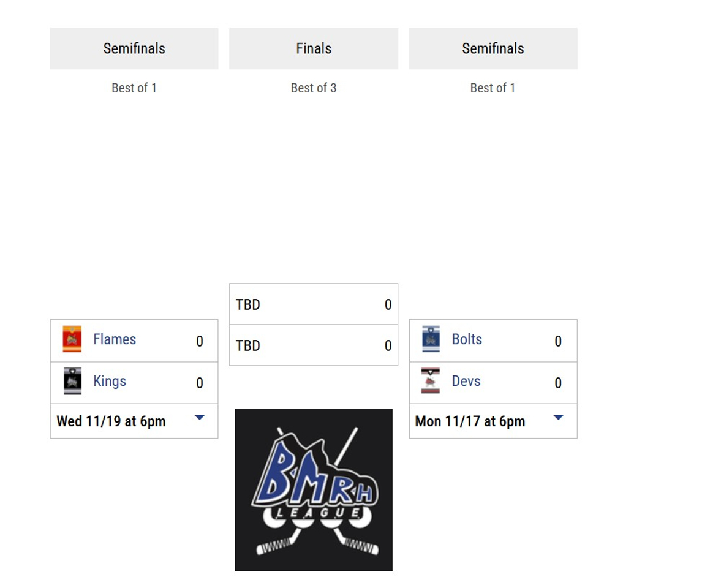
Task: Click the Best of 3 series label
Action: click(314, 88)
